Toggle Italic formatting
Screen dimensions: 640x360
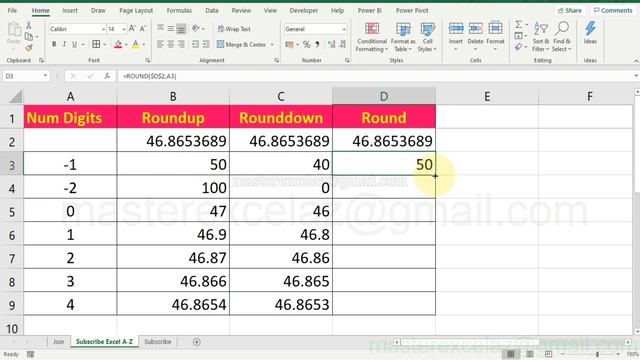coord(64,44)
